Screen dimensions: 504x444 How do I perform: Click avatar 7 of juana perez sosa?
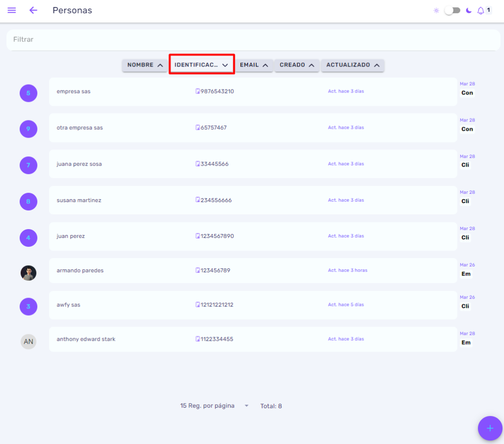coord(28,165)
